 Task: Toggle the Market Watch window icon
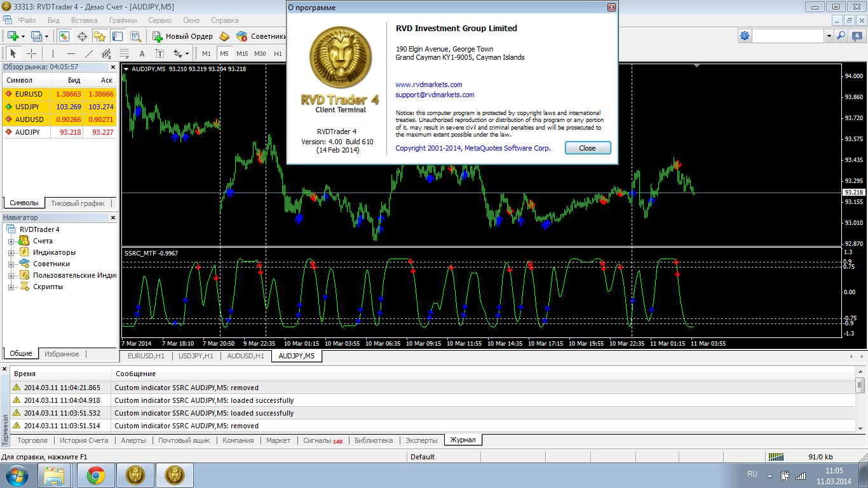64,36
